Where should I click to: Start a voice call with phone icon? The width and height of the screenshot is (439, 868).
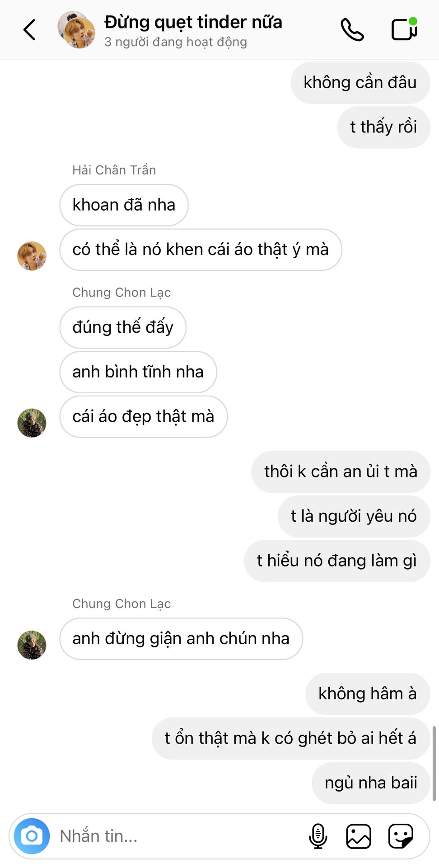pos(352,30)
